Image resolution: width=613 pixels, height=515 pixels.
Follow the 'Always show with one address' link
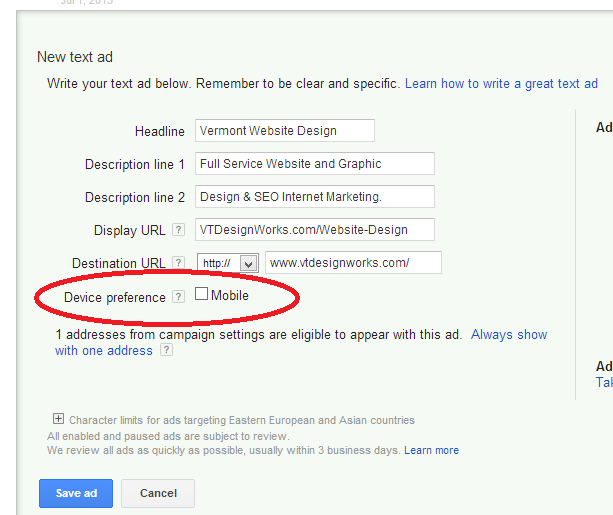coord(509,335)
